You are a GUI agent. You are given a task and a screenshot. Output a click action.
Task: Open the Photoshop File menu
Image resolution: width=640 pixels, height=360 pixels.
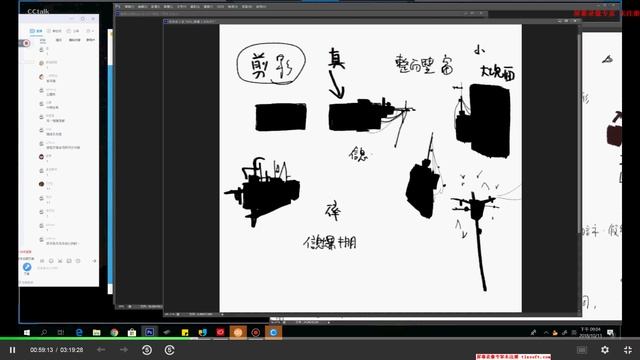coord(129,7)
